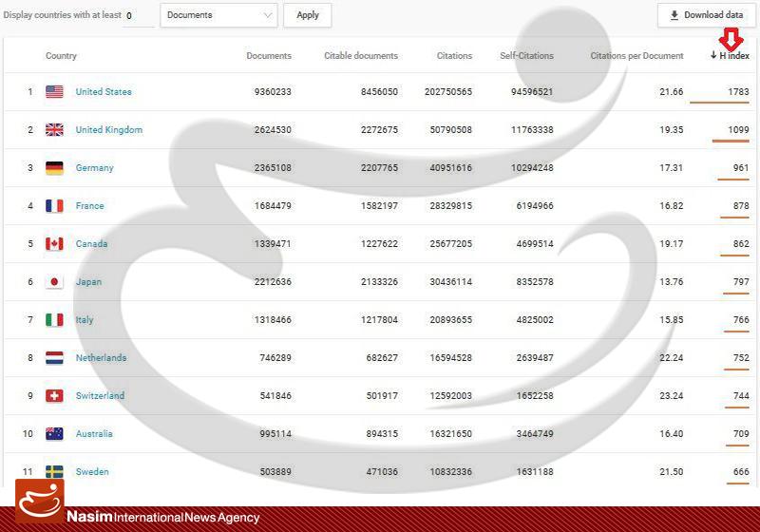Click the Japan flag icon
The width and height of the screenshot is (760, 532).
(x=54, y=282)
